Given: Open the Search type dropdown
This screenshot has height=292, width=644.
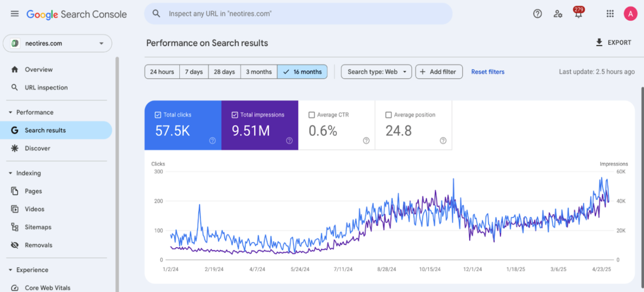Looking at the screenshot, I should tap(376, 72).
